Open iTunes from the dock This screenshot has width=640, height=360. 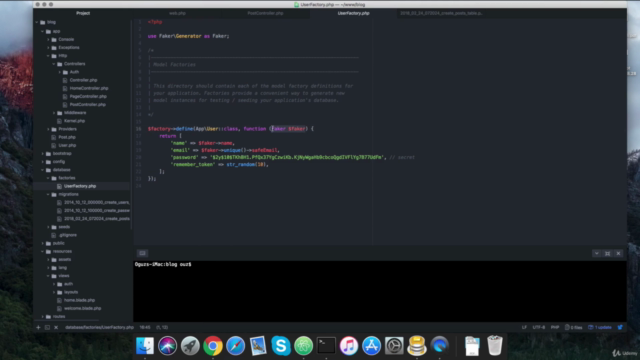[349, 346]
